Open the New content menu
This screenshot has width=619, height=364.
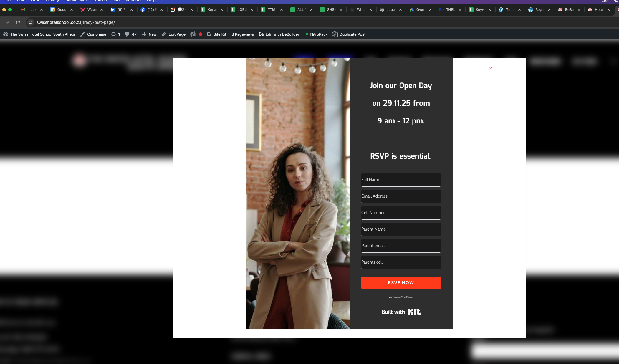[149, 34]
